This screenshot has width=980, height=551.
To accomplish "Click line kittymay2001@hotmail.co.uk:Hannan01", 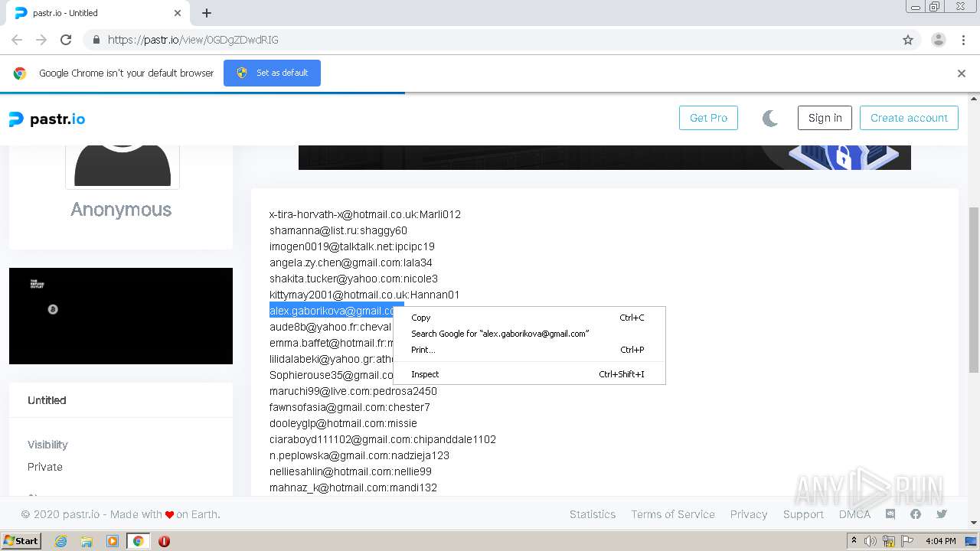I will pyautogui.click(x=364, y=295).
